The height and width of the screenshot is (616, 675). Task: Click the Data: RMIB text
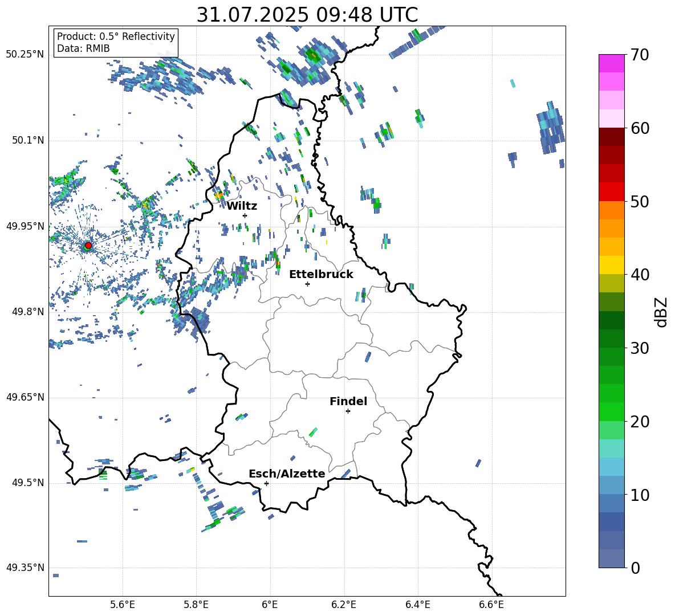pyautogui.click(x=83, y=48)
